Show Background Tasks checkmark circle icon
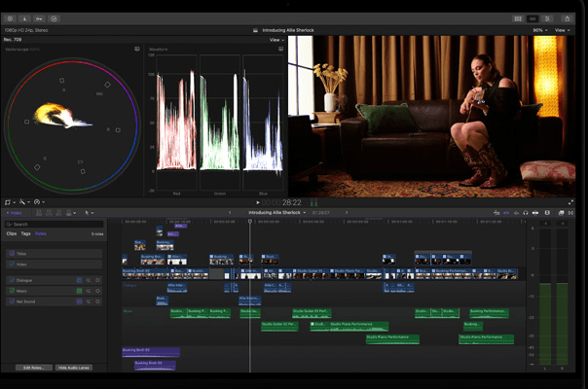The width and height of the screenshot is (588, 389). pyautogui.click(x=54, y=18)
